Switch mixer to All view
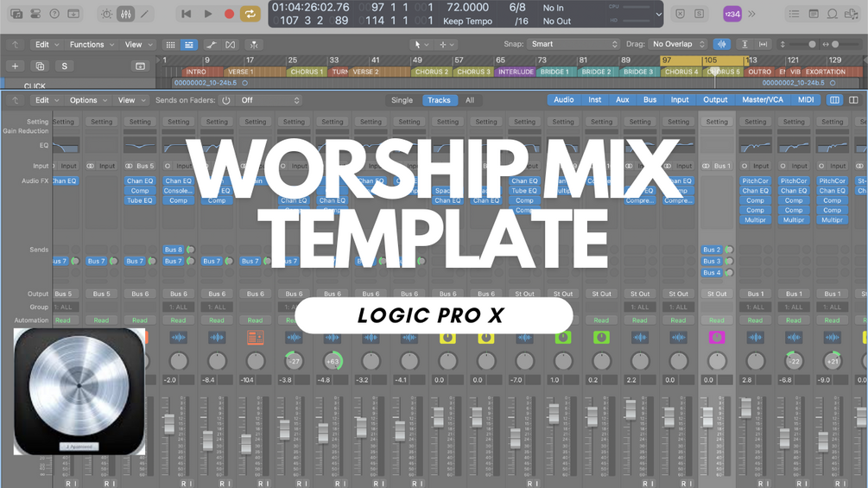 pyautogui.click(x=470, y=100)
